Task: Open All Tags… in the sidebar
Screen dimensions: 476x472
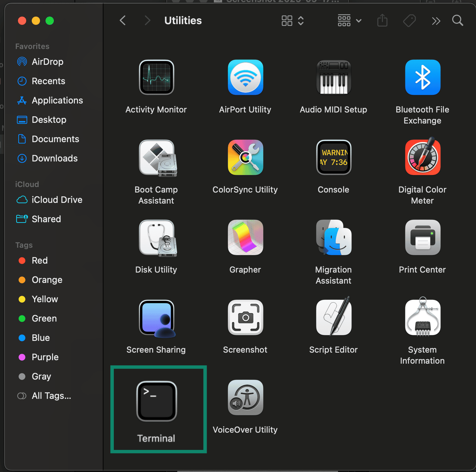Action: click(x=44, y=396)
